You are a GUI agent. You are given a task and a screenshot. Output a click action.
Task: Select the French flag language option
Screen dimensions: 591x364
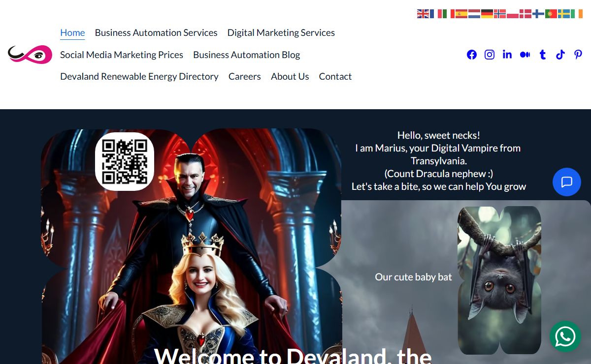tap(436, 14)
